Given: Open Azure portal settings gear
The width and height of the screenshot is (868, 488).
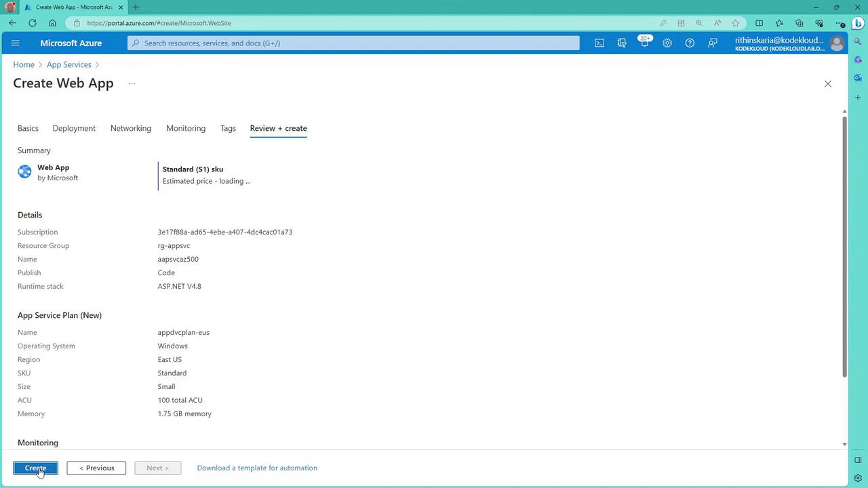Looking at the screenshot, I should coord(667,43).
